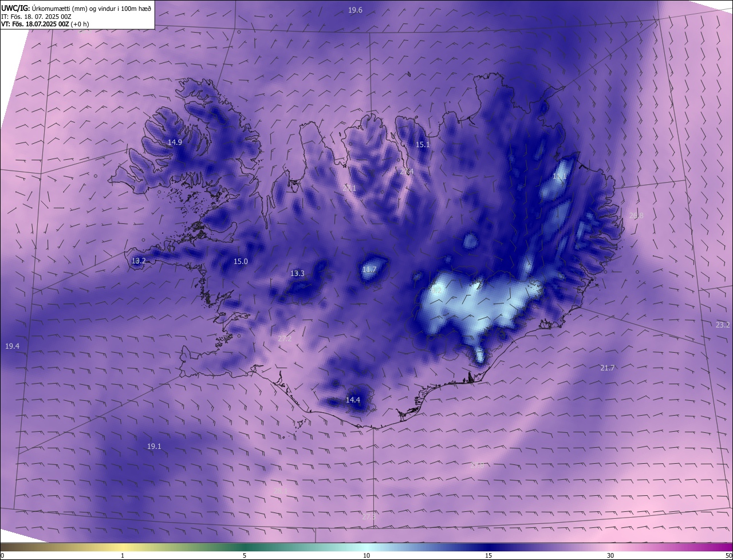Click the 50 tick on the color scale
The image size is (733, 560).
click(728, 556)
